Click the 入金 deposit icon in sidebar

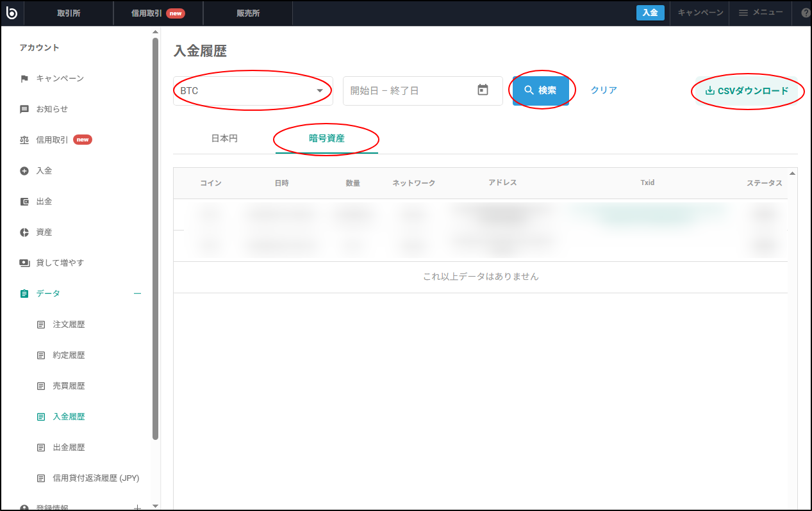tap(25, 170)
